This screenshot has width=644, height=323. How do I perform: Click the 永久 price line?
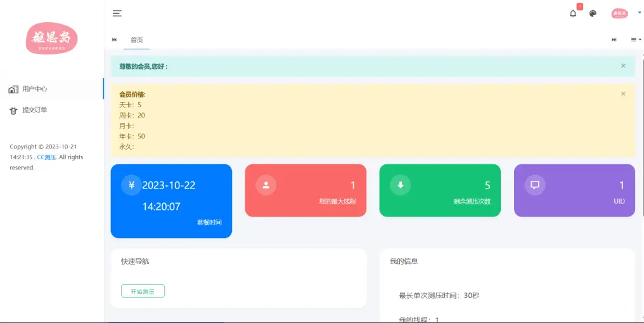click(x=127, y=147)
